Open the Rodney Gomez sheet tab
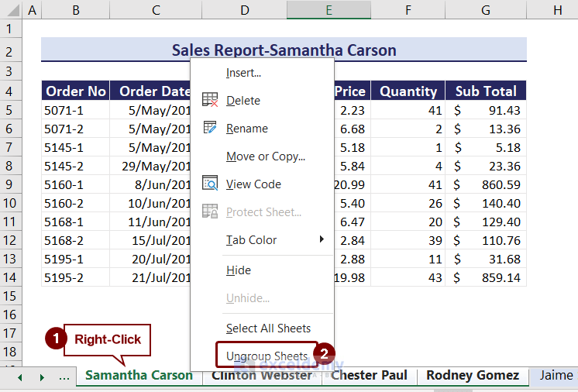578x392 pixels. click(473, 376)
